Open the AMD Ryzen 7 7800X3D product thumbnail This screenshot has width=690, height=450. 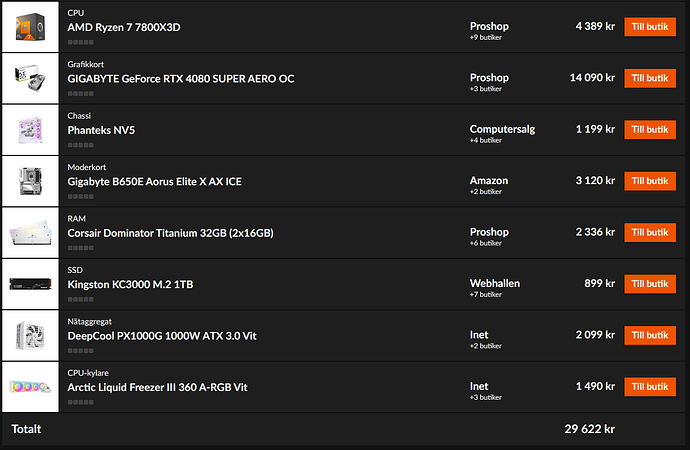(x=30, y=27)
